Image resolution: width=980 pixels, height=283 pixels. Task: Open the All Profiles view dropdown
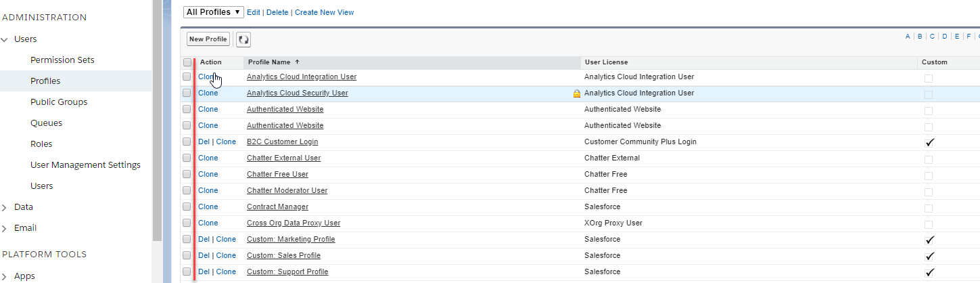click(x=214, y=12)
